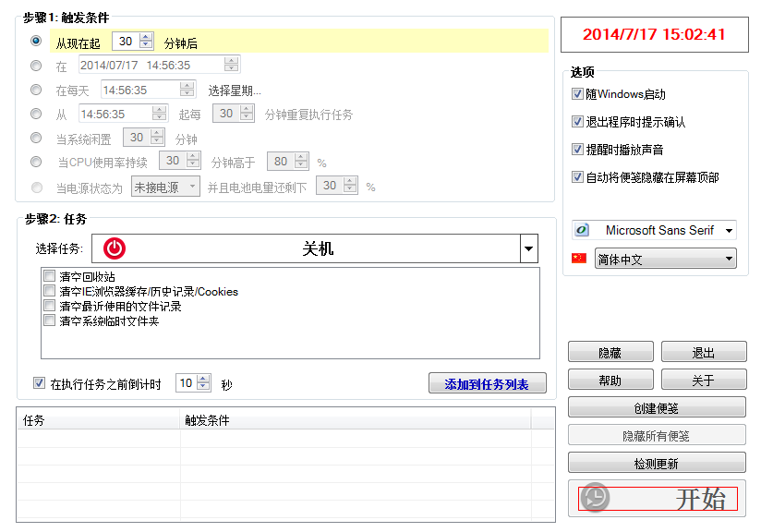This screenshot has width=761, height=532.
Task: Select the 在每天 daily trigger radio button
Action: 36,89
